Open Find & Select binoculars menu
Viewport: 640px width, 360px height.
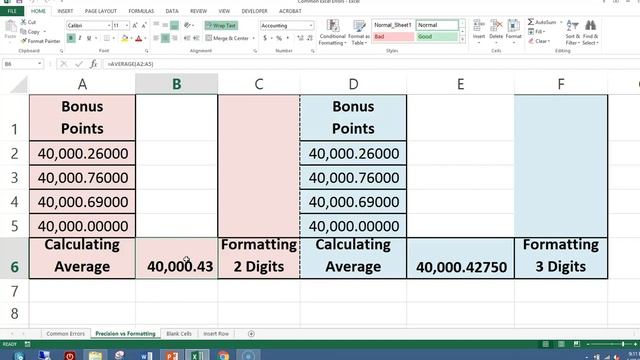click(590, 32)
